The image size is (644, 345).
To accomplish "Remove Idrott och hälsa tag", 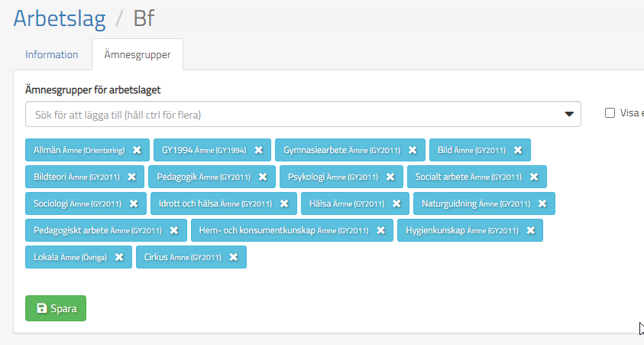I will [284, 203].
